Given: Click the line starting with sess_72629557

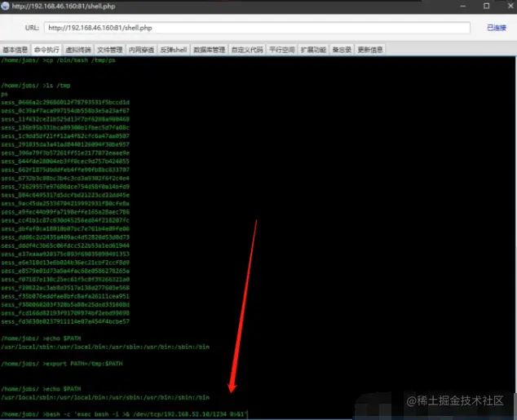Looking at the screenshot, I should coord(65,187).
